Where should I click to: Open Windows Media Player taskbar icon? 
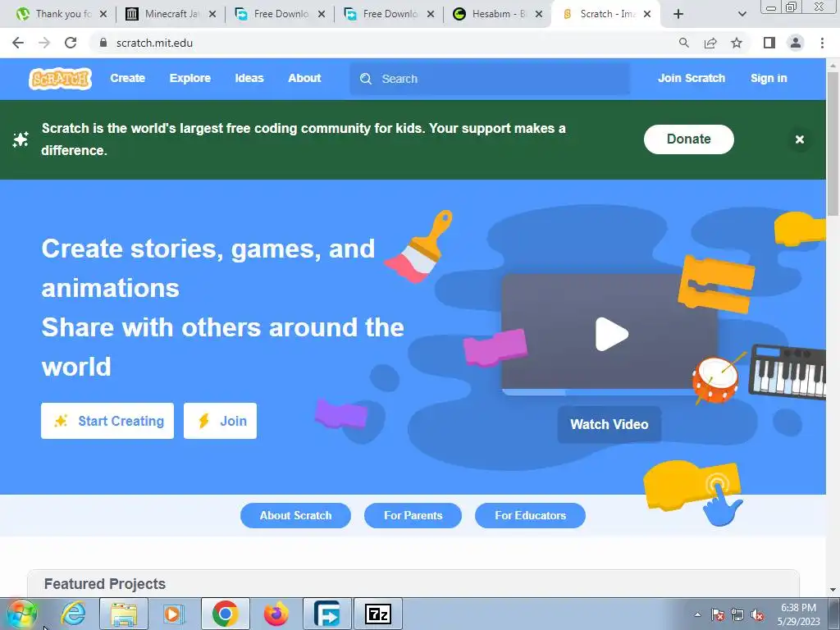pyautogui.click(x=173, y=614)
